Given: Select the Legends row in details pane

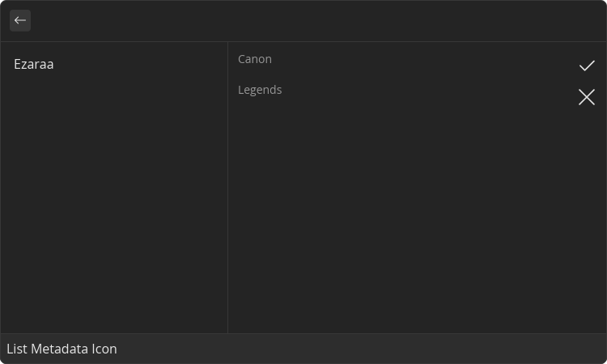Looking at the screenshot, I should click(x=405, y=91).
